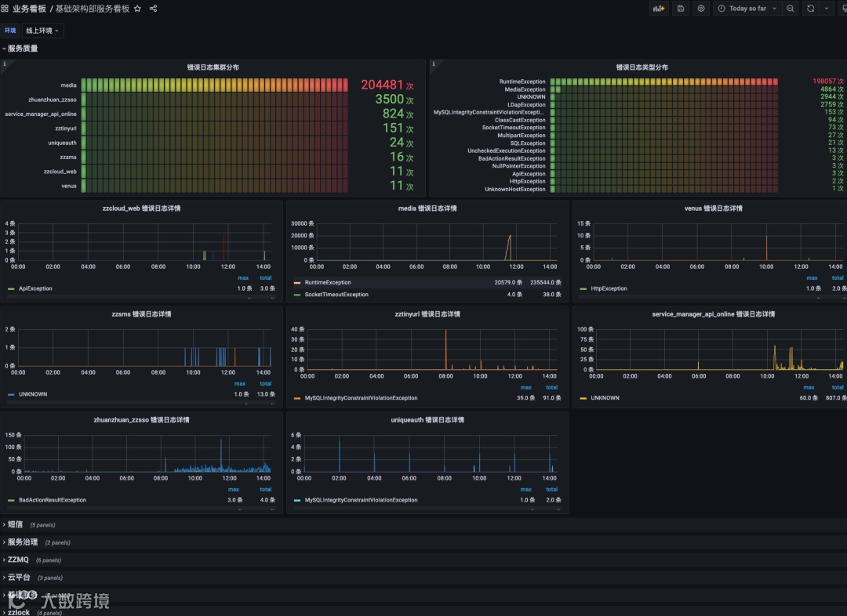847x616 pixels.
Task: Share the dashboard via share icon
Action: (154, 9)
